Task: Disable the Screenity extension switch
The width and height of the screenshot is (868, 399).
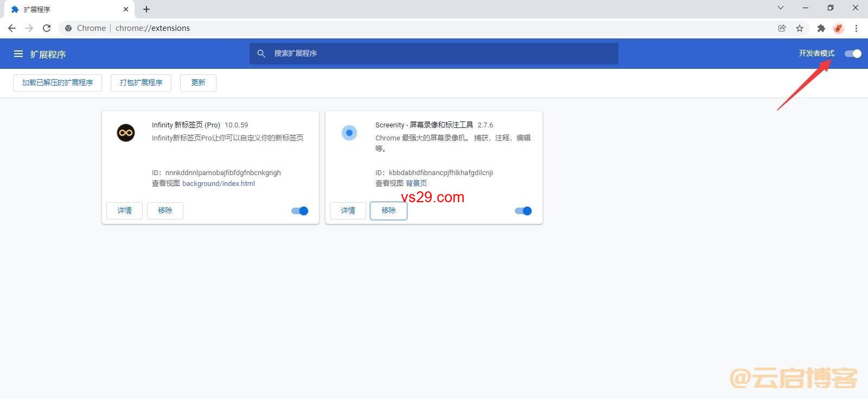Action: point(524,211)
